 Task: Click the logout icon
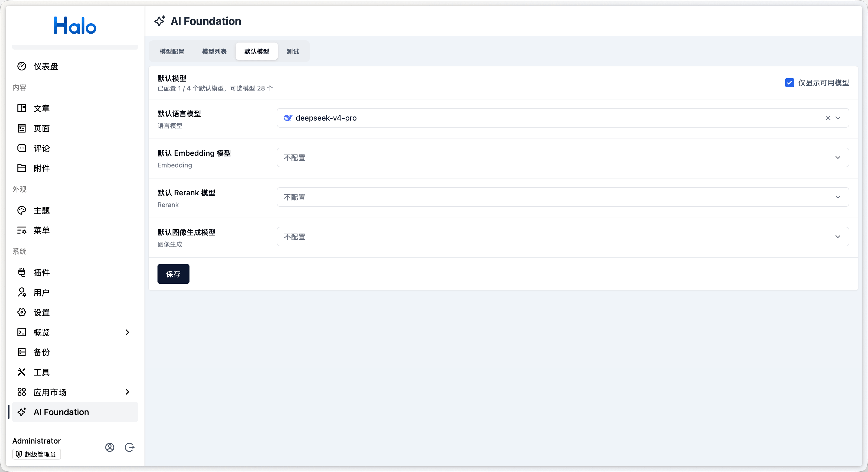coord(129,447)
